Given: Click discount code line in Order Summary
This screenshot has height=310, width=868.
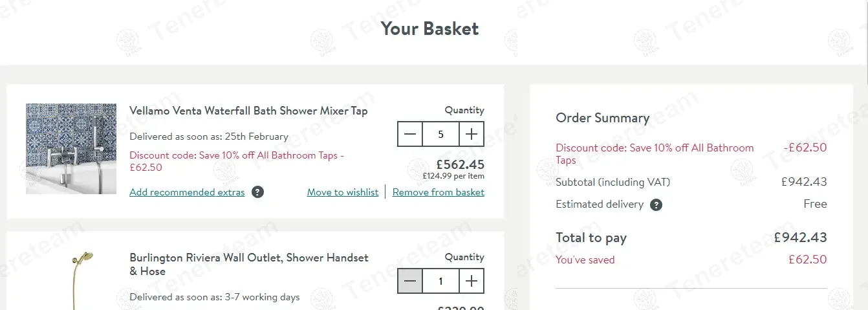Looking at the screenshot, I should 653,153.
